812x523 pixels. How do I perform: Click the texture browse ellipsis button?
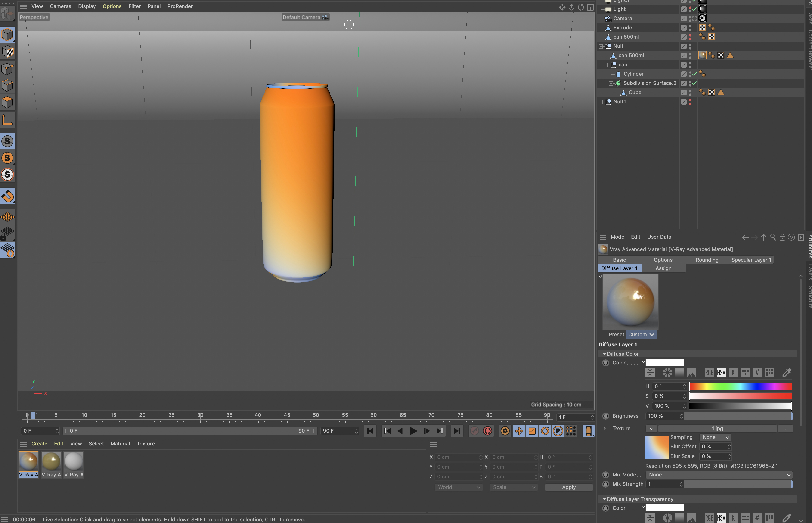[785, 429]
